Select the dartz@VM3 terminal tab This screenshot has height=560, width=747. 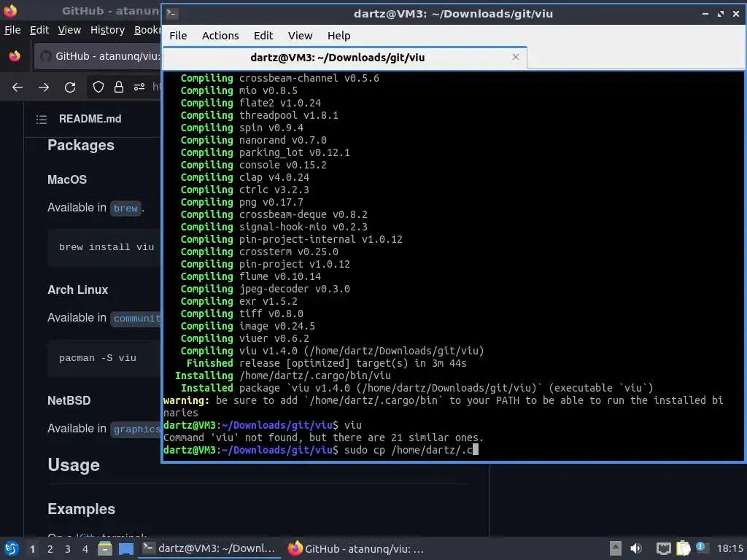click(x=345, y=58)
